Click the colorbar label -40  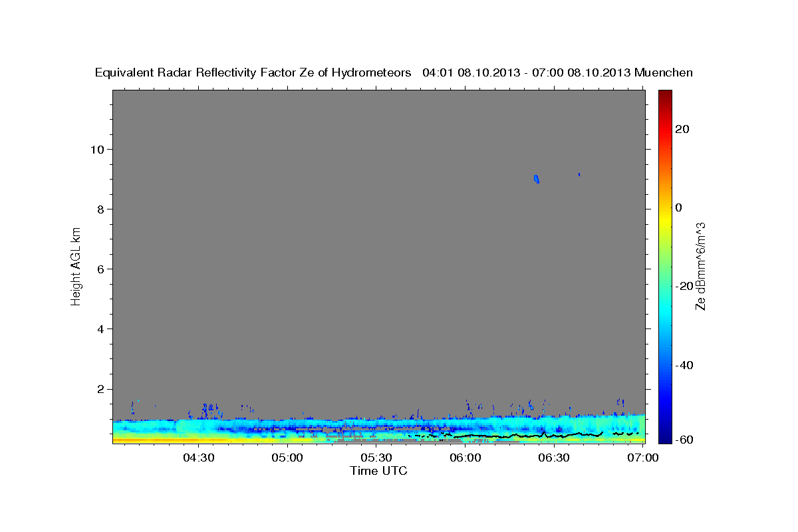[684, 365]
